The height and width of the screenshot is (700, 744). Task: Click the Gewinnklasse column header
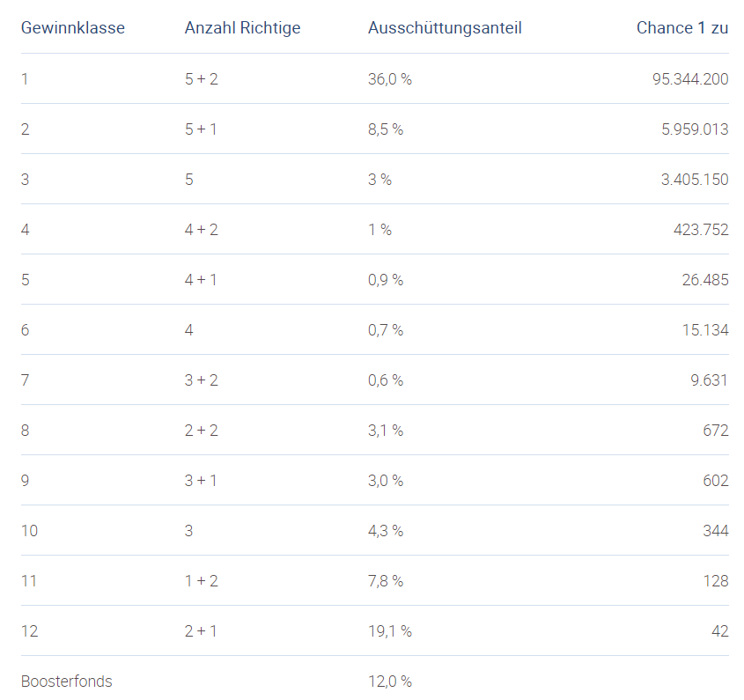point(73,28)
